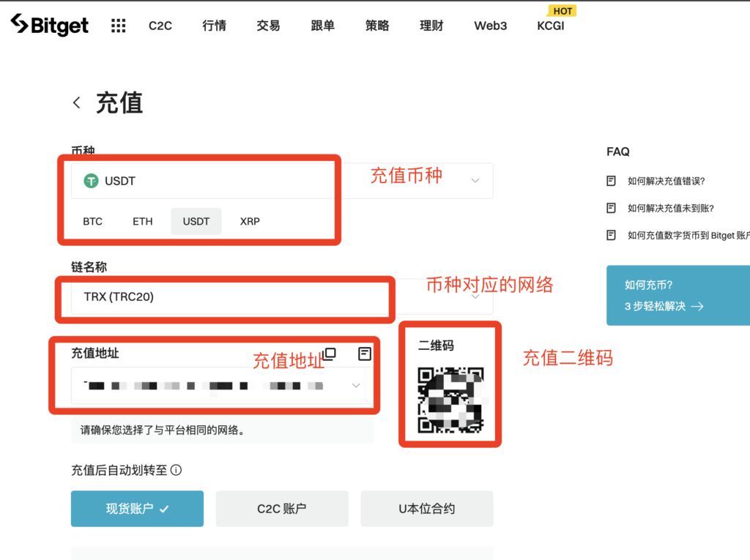Open the apps grid menu icon
Image resolution: width=750 pixels, height=560 pixels.
click(118, 26)
